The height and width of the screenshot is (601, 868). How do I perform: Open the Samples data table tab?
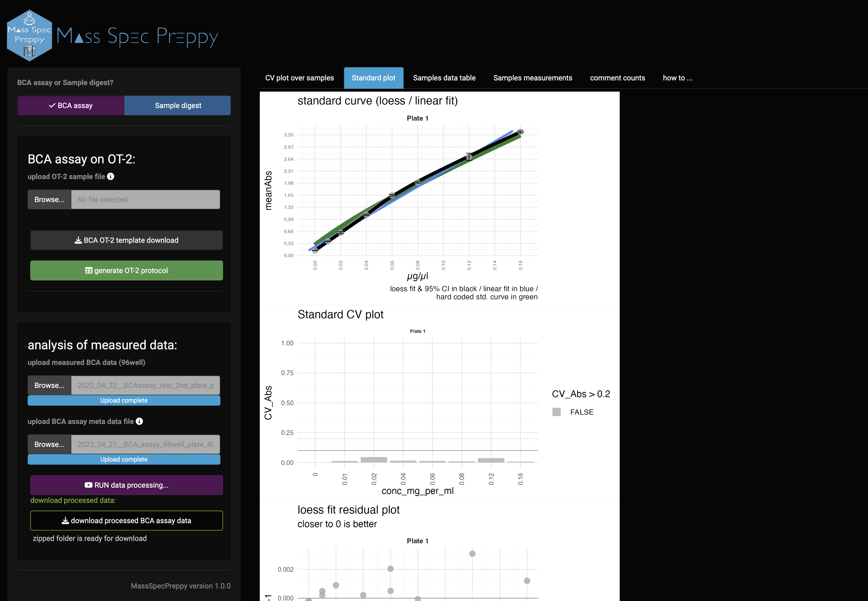click(x=444, y=78)
